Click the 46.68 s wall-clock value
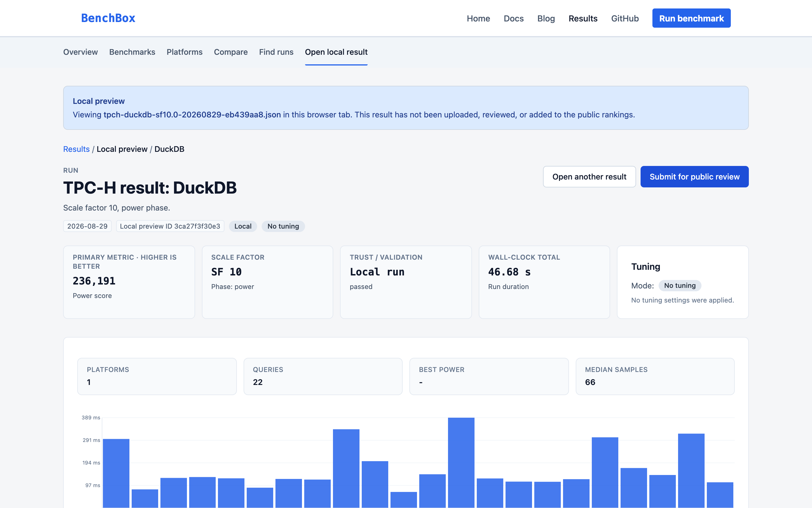 pos(509,272)
